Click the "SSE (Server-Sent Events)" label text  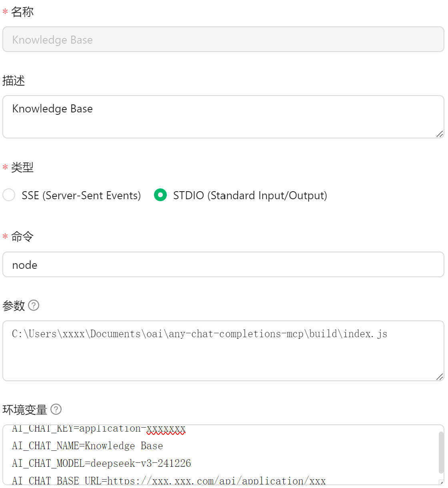click(x=81, y=195)
